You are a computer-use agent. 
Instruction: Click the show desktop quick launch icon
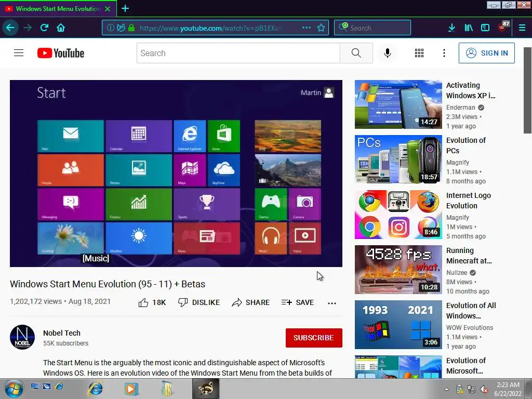tap(35, 386)
